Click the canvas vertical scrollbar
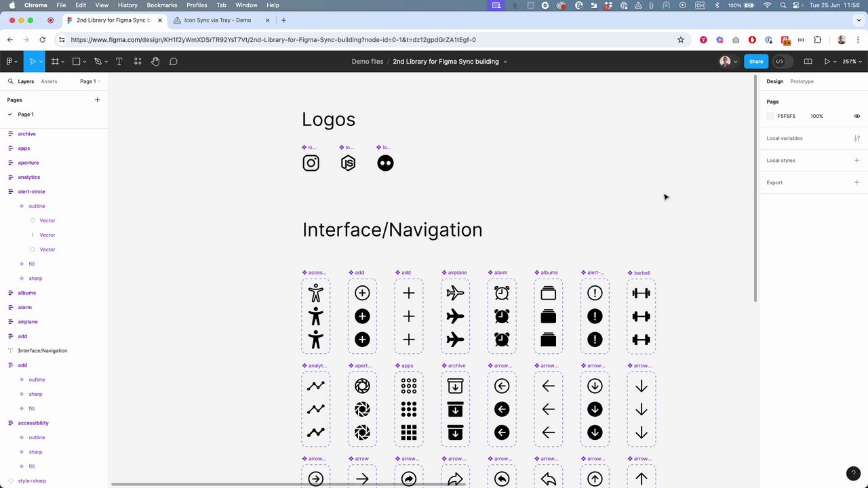The image size is (868, 488). 756,190
